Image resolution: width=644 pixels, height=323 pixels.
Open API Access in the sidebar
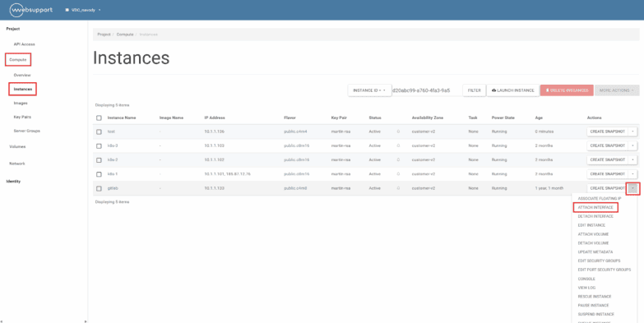[24, 44]
